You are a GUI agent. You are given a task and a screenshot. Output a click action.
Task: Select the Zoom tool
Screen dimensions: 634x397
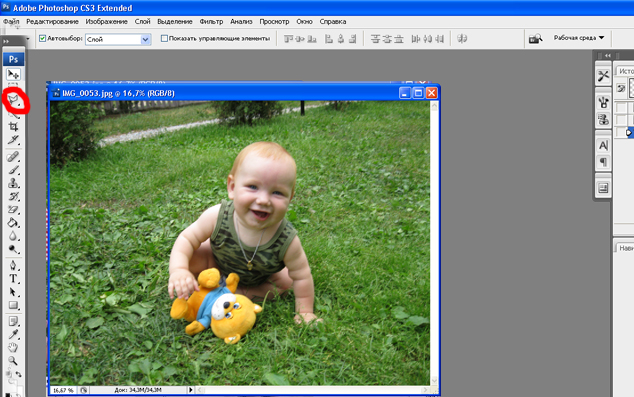(x=13, y=361)
